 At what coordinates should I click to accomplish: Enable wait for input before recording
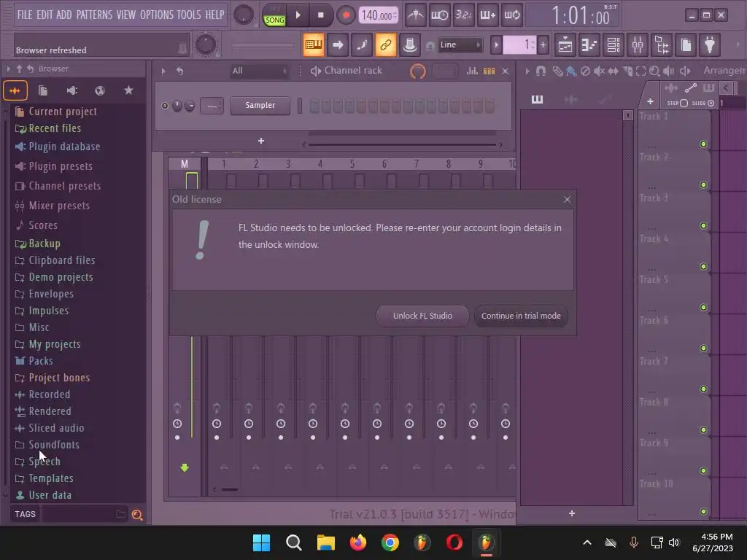click(x=439, y=15)
